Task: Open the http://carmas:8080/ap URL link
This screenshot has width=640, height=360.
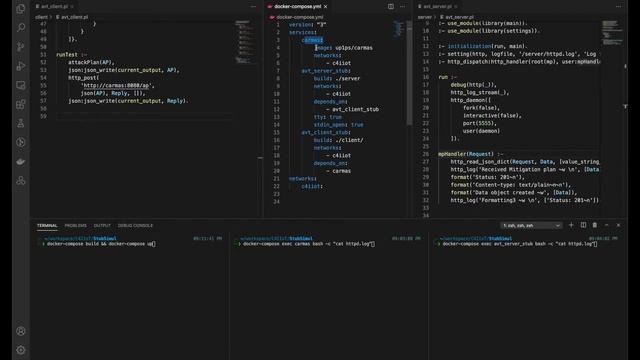Action: (116, 86)
